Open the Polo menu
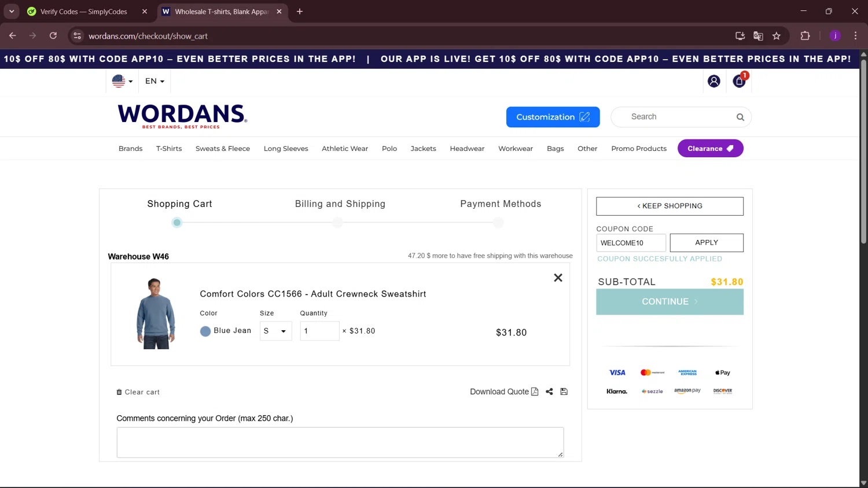 point(389,149)
